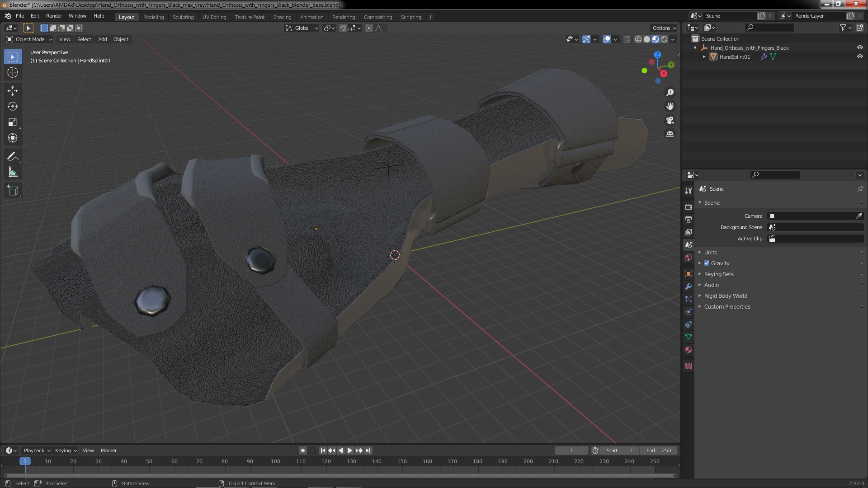868x488 pixels.
Task: Switch to Solid viewport shading
Action: point(647,39)
